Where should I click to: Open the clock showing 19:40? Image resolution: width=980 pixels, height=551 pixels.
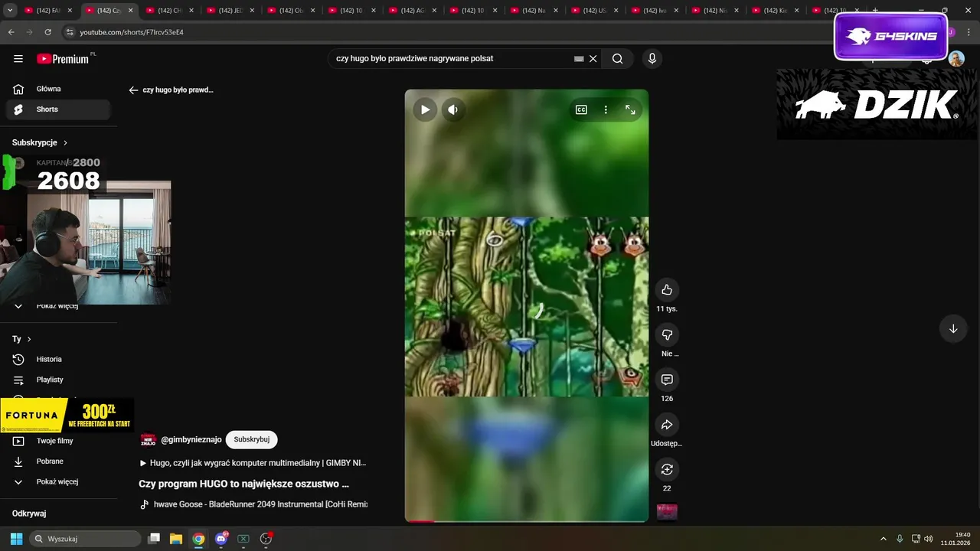pyautogui.click(x=957, y=539)
